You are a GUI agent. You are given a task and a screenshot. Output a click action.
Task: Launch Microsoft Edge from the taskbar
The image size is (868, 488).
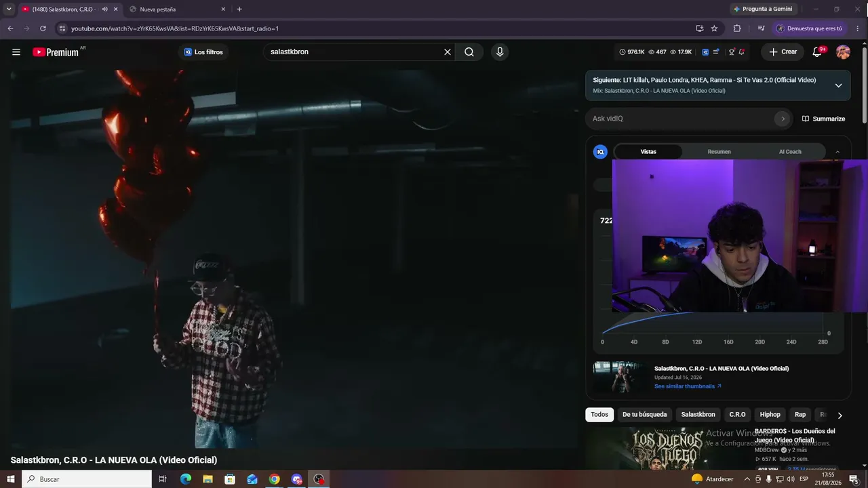coord(186,479)
